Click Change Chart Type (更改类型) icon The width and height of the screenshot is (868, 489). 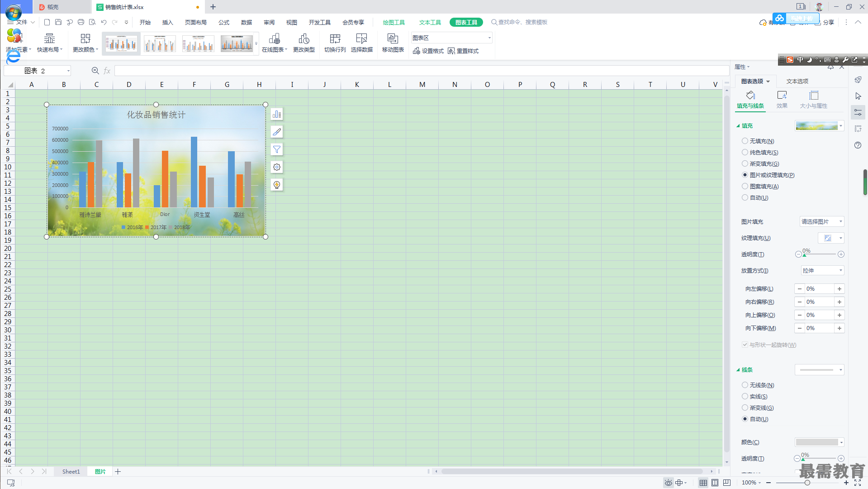pos(304,43)
